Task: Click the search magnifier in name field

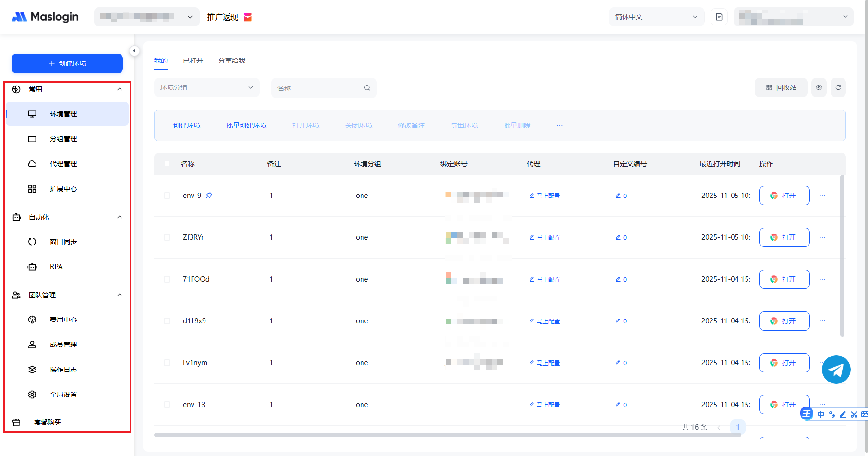Action: (x=367, y=88)
